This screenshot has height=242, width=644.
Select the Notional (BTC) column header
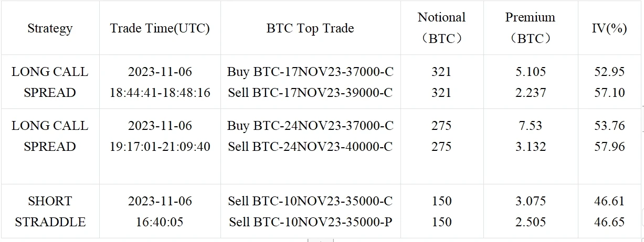(x=441, y=28)
